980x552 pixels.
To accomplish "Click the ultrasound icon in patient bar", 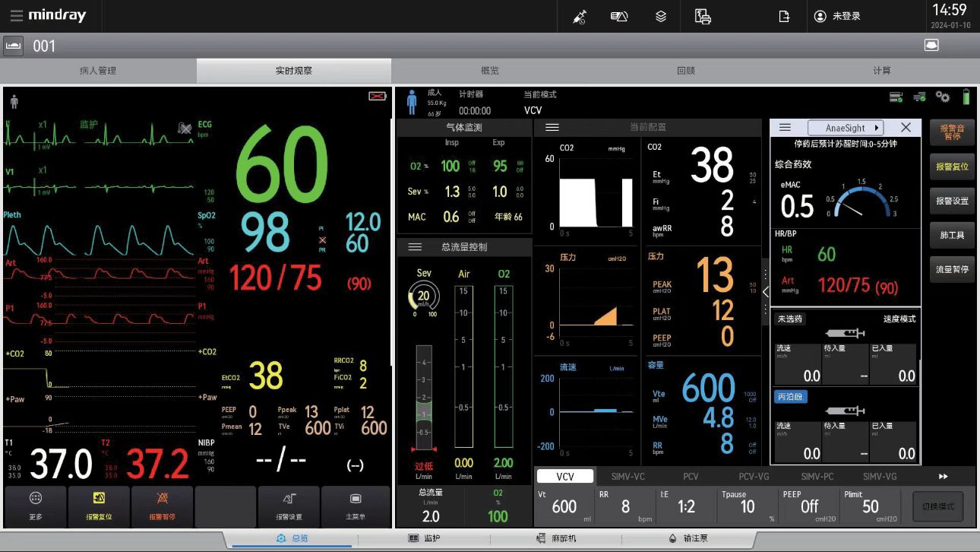I will (x=931, y=46).
